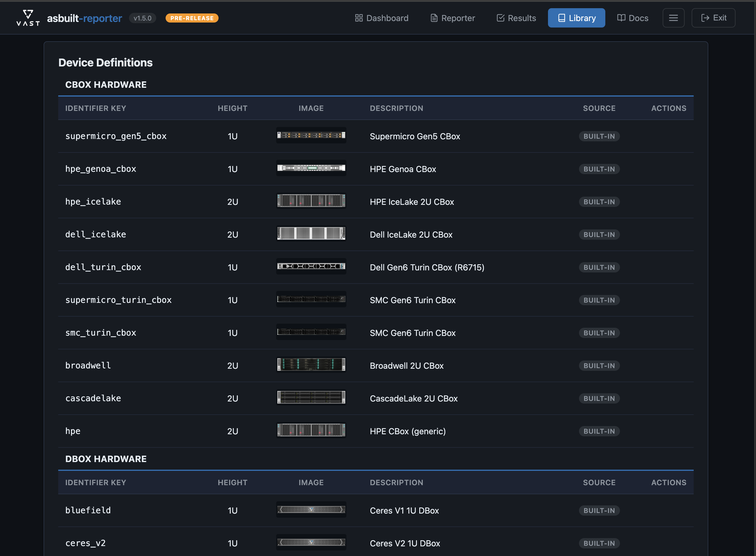Open the hamburger menu icon
The height and width of the screenshot is (556, 756).
click(673, 18)
